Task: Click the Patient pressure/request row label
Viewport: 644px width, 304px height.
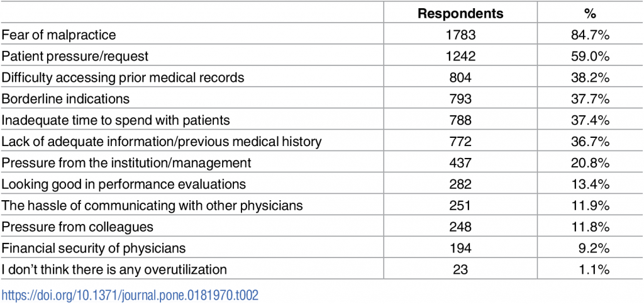Action: pos(75,56)
